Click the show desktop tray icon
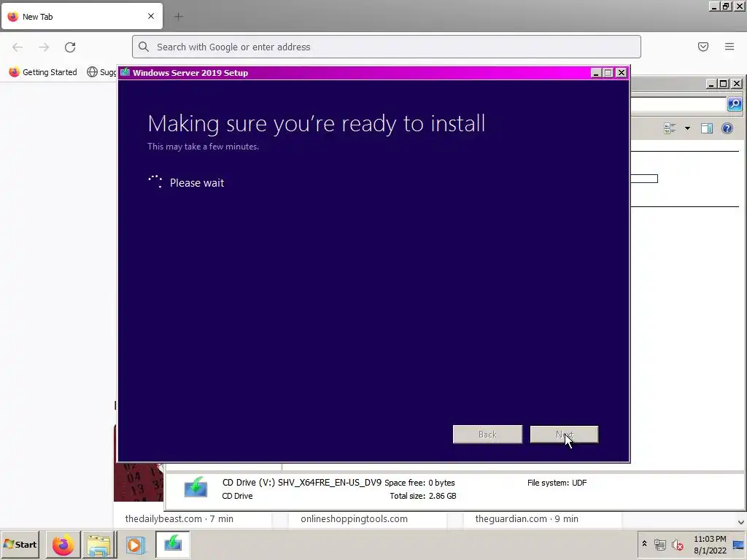 [738, 545]
